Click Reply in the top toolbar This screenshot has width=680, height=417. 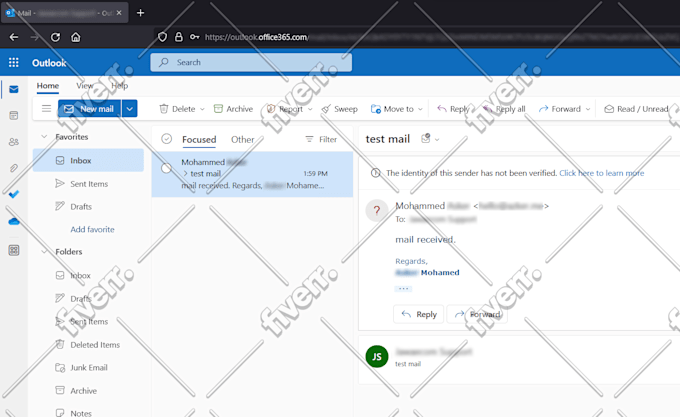click(x=453, y=109)
